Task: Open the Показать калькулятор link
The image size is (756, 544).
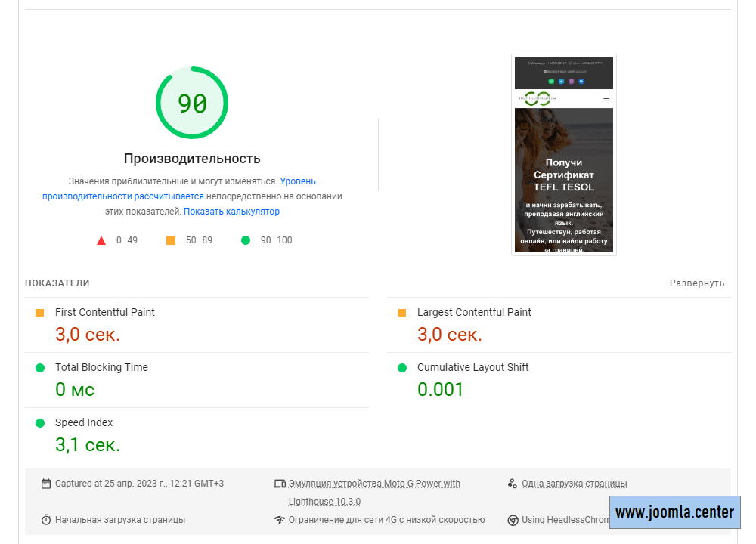Action: pos(231,212)
